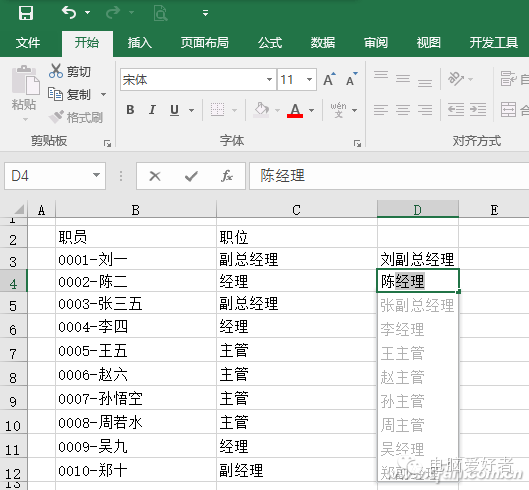The height and width of the screenshot is (490, 529).
Task: Click the Cancel (X) formula bar button
Action: (x=155, y=176)
